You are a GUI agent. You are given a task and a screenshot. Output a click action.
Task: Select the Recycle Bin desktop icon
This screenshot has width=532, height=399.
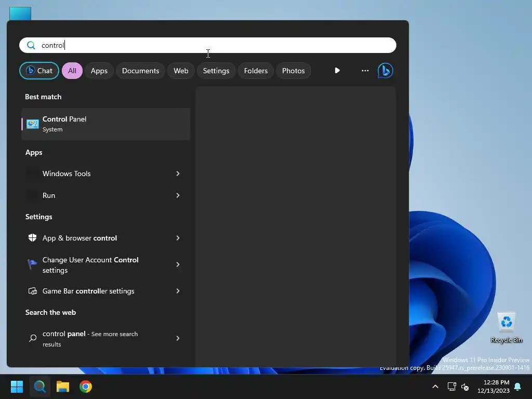507,327
